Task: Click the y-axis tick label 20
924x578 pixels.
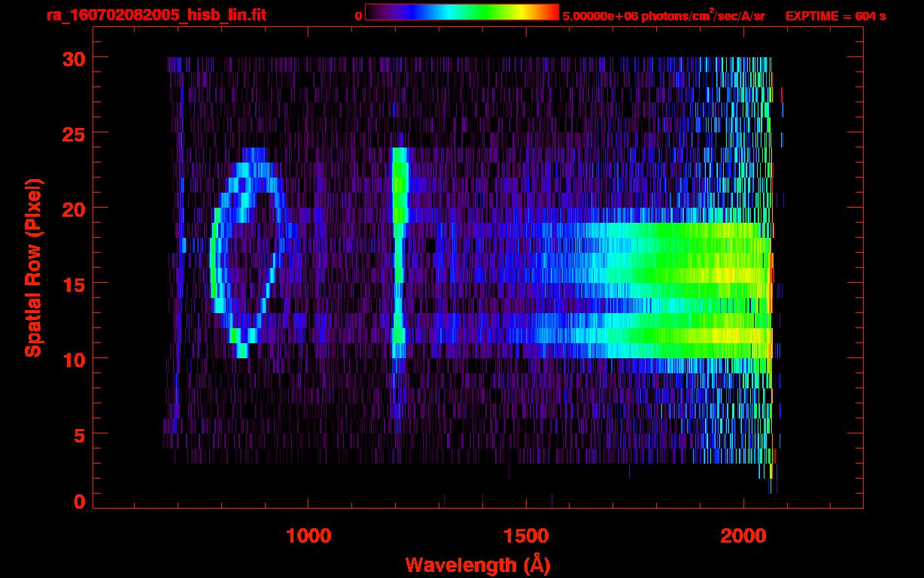Action: pos(73,208)
